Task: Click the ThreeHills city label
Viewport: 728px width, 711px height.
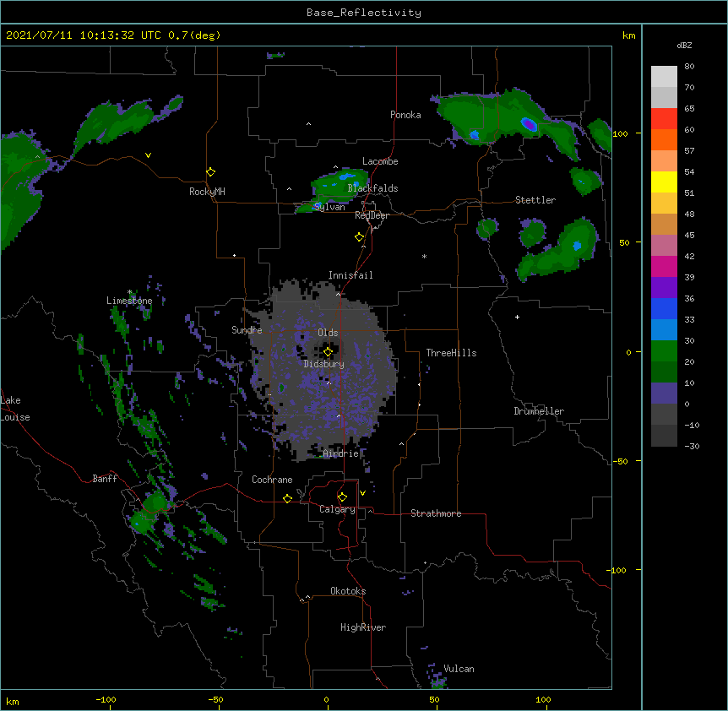Action: [x=451, y=353]
